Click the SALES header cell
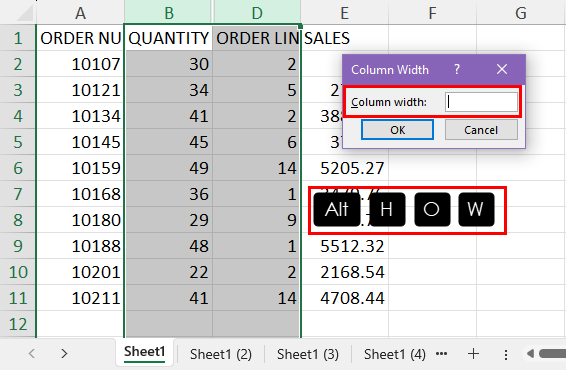This screenshot has height=370, width=566. pos(345,38)
